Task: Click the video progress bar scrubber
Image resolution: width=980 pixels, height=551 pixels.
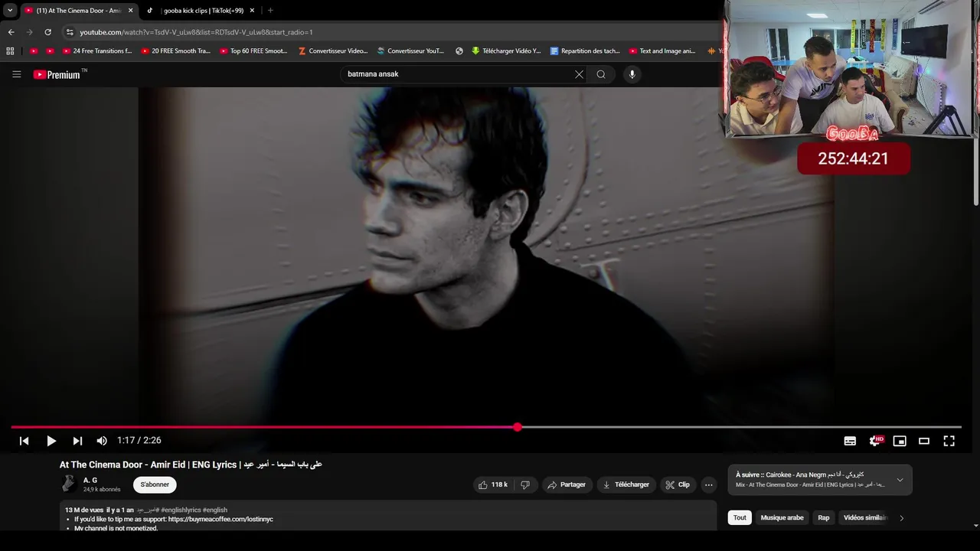Action: (518, 427)
